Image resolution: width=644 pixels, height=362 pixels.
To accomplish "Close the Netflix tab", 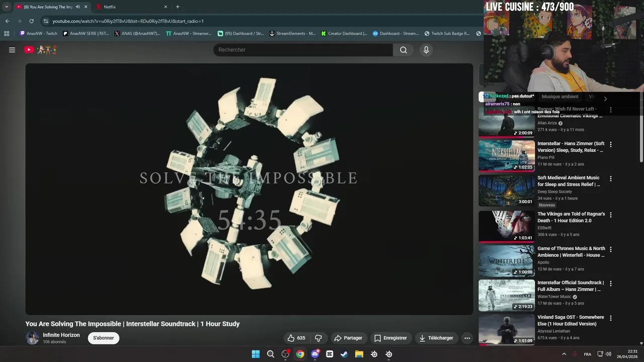I will [166, 7].
